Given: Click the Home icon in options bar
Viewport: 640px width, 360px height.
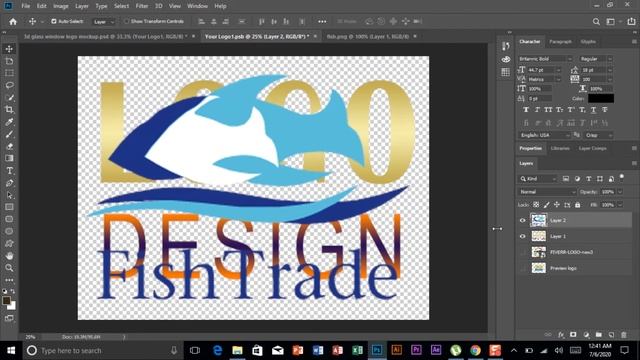Looking at the screenshot, I should click(13, 22).
